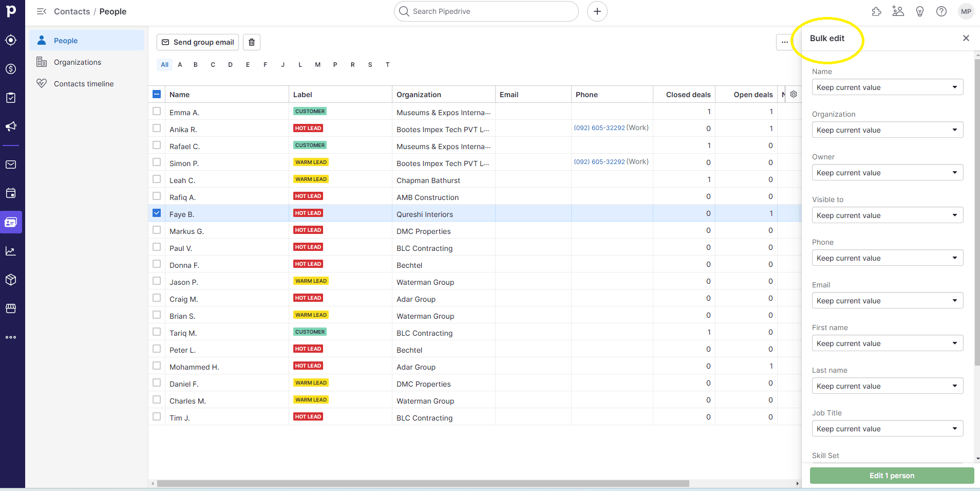Open Products box icon in sidebar

[x=11, y=280]
